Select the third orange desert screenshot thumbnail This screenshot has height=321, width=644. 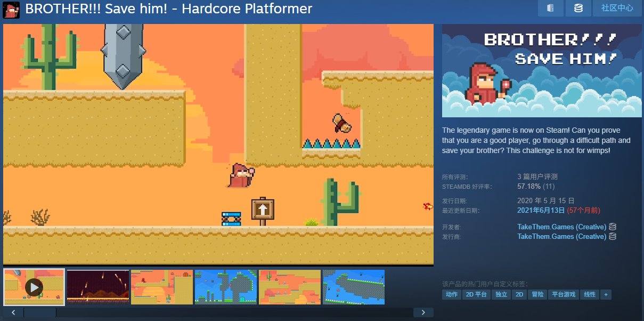(x=162, y=287)
